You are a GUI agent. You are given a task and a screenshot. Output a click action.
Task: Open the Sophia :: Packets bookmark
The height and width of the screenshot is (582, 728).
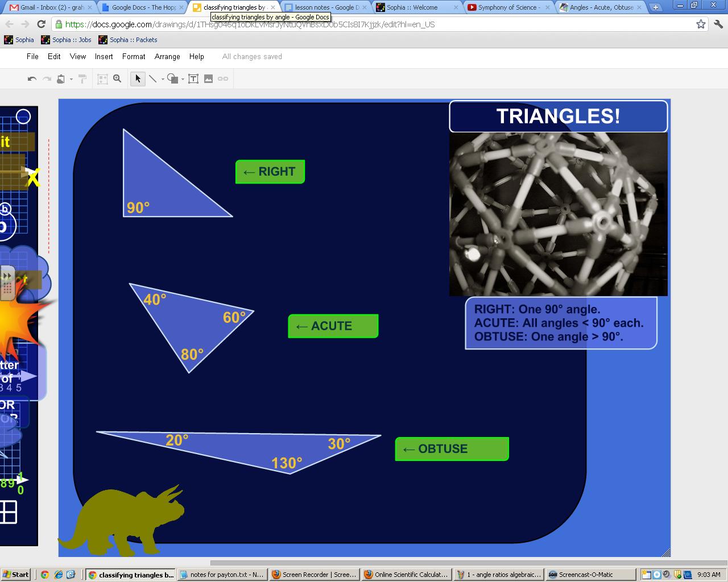128,40
